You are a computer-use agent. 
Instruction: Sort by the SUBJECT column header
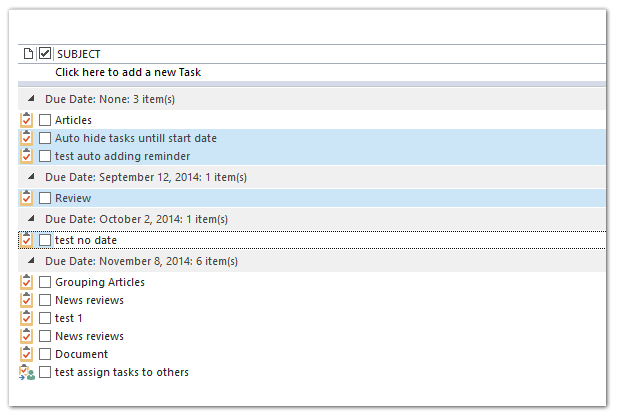point(79,54)
